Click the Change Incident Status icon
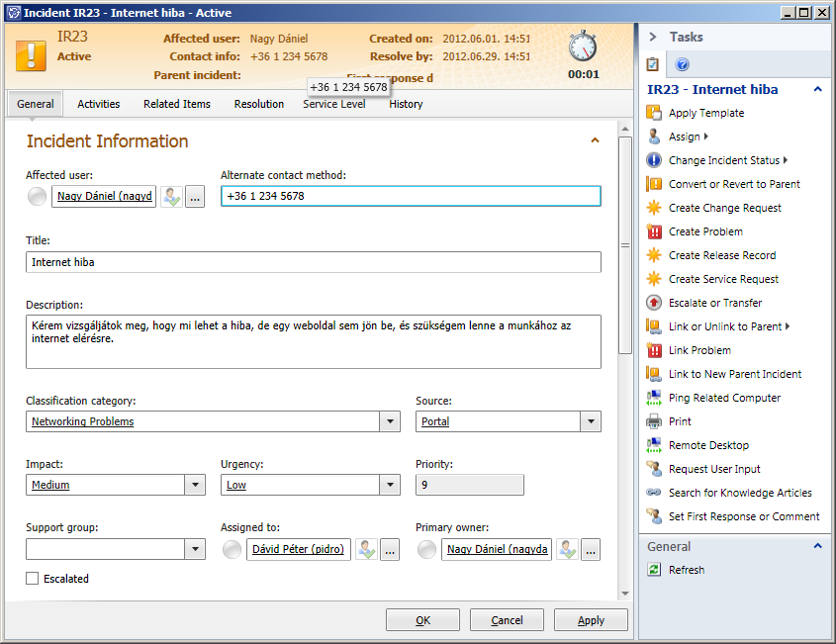Screen dimensions: 836x644 (x=654, y=160)
